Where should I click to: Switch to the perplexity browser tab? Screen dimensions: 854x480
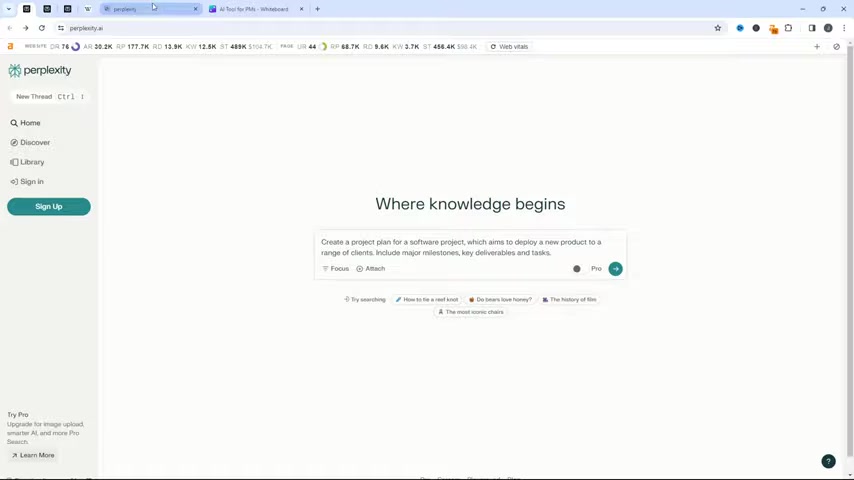151,9
